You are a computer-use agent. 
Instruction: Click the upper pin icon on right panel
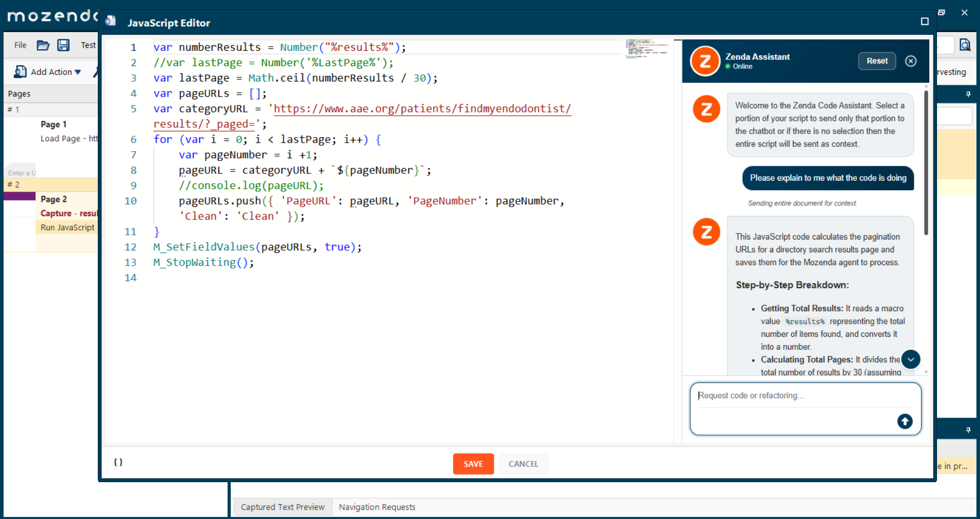[x=968, y=94]
